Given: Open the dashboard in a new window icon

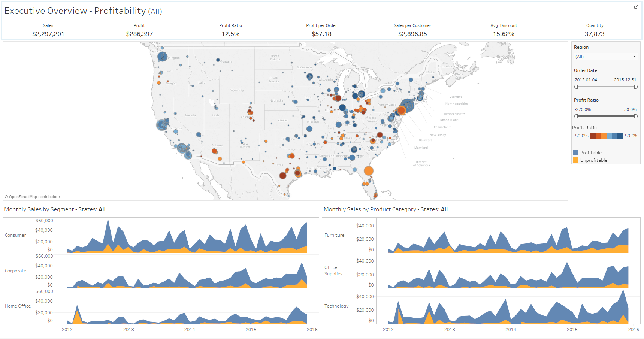Looking at the screenshot, I should point(636,7).
